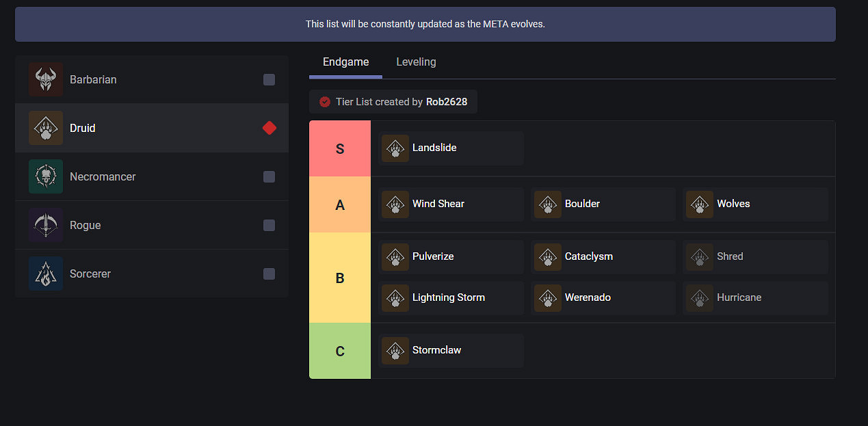Click the Rogue bow class icon
The height and width of the screenshot is (426, 868).
point(46,225)
